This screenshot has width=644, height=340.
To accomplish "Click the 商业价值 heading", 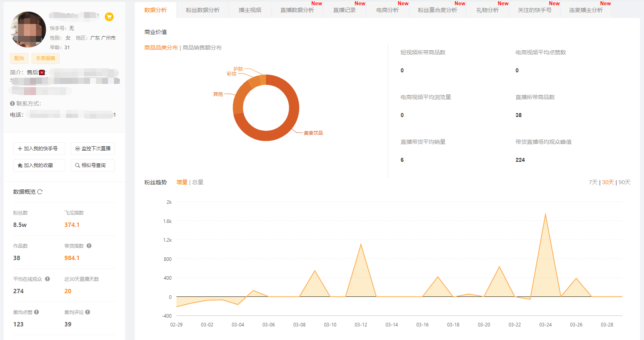I will click(x=156, y=32).
